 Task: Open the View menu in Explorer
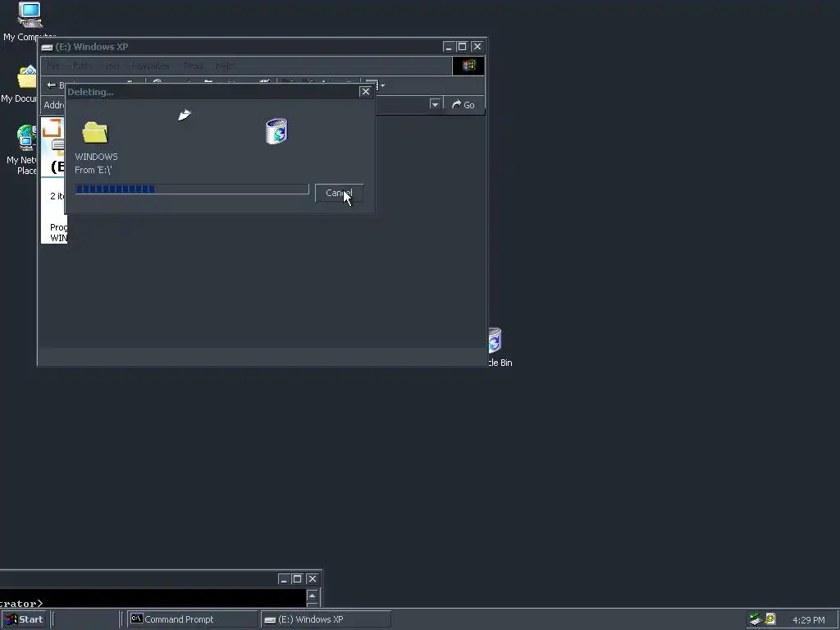tap(112, 66)
